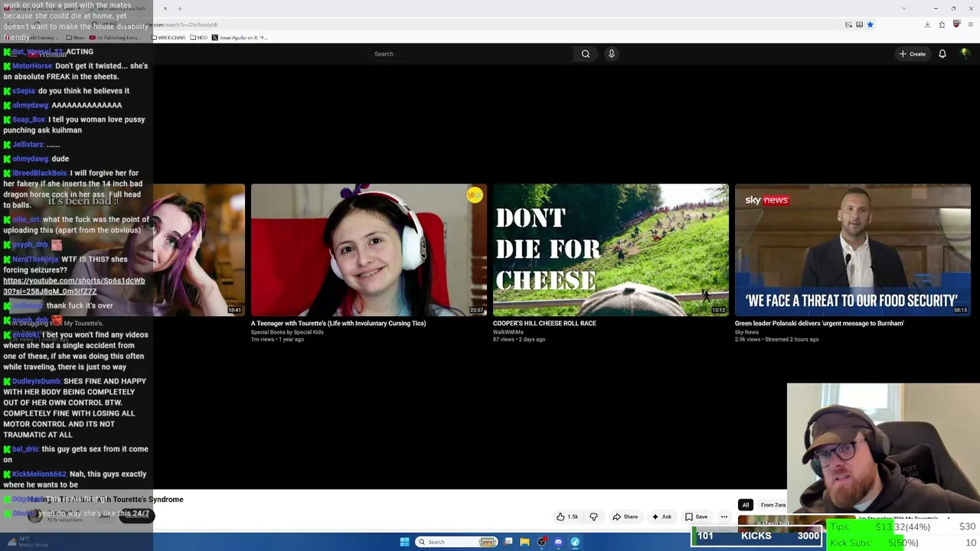Image resolution: width=980 pixels, height=551 pixels.
Task: Open the Special Books by Special Kids channel
Action: 287,332
